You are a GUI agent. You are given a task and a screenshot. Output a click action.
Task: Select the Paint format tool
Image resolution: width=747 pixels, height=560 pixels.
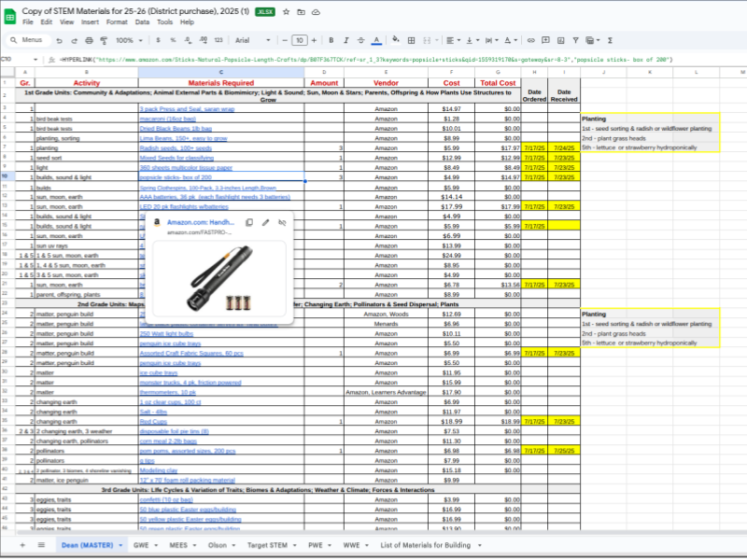(104, 40)
